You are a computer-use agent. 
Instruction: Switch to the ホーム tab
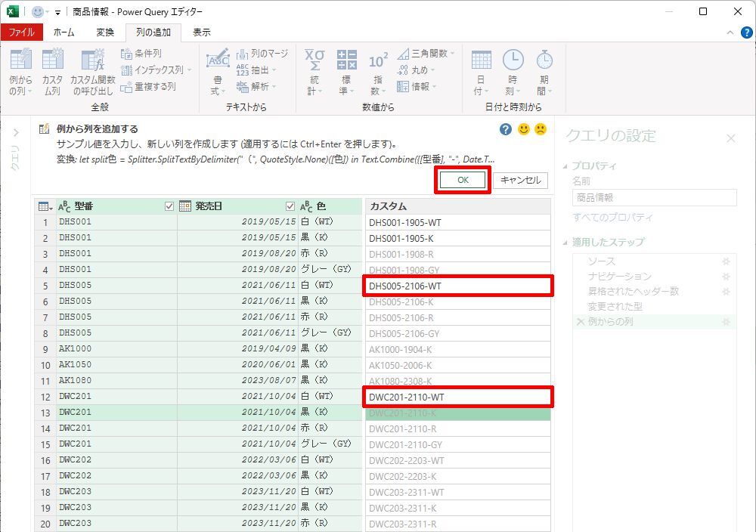click(64, 32)
